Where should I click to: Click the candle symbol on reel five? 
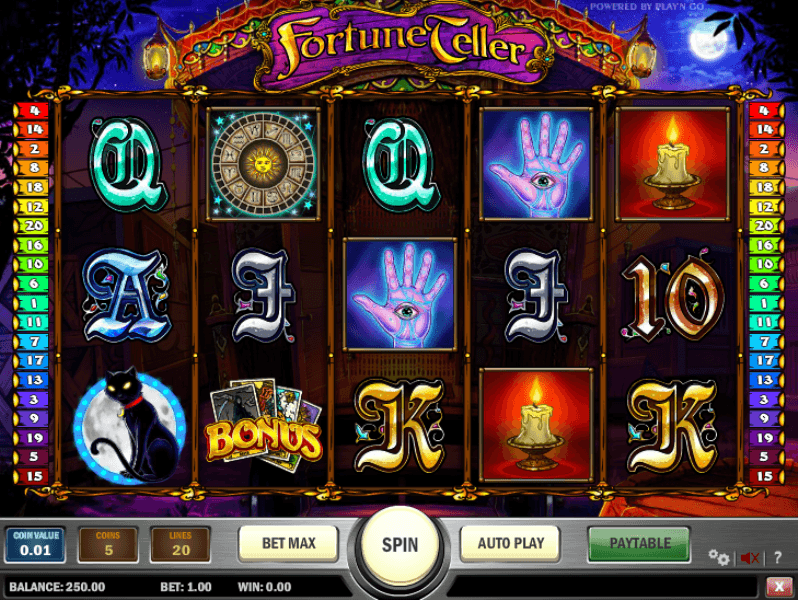pyautogui.click(x=672, y=164)
